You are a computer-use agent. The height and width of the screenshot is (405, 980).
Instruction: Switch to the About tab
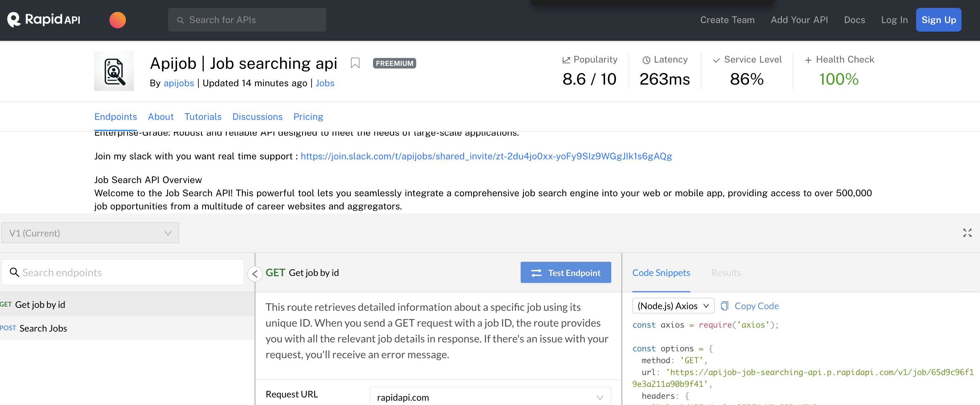click(x=160, y=117)
